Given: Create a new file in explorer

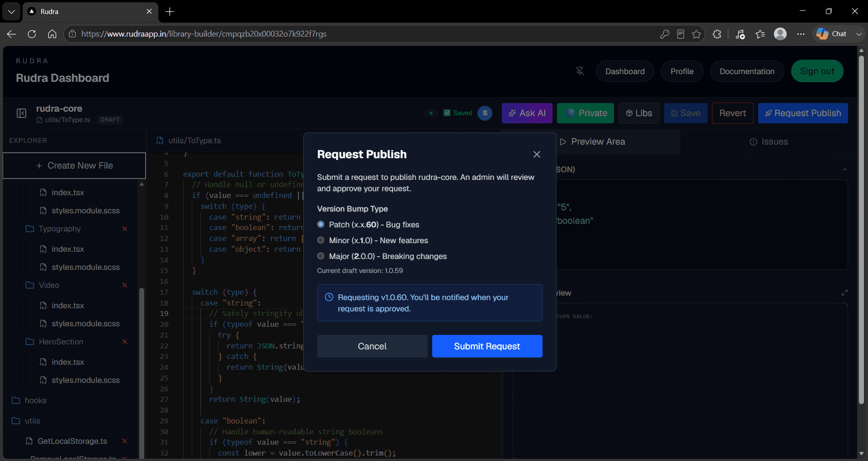Looking at the screenshot, I should tap(74, 165).
